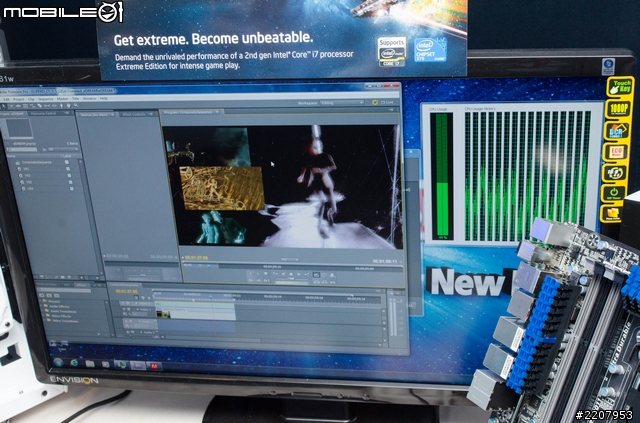Image resolution: width=640 pixels, height=423 pixels.
Task: Switch to the Resource Central tab
Action: tap(43, 113)
